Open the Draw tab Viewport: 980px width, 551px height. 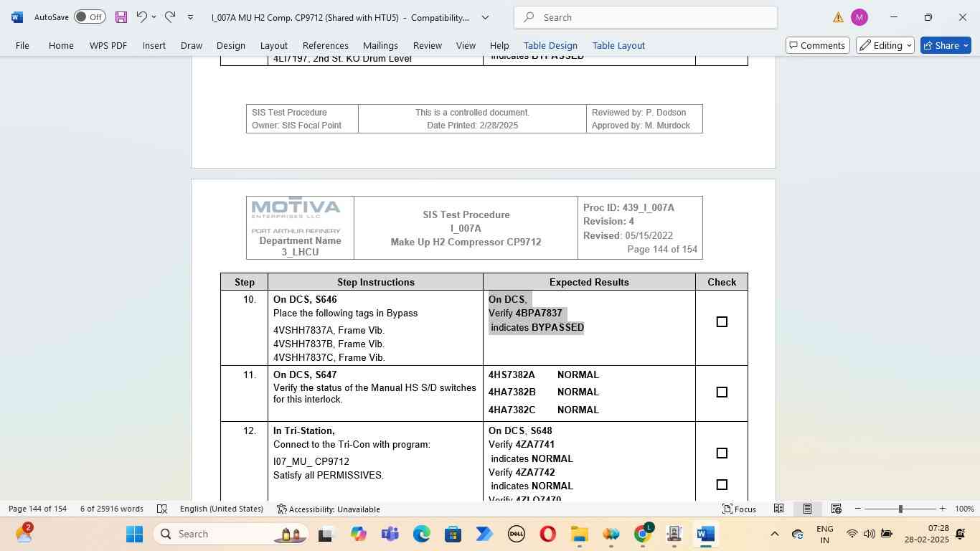[x=192, y=45]
